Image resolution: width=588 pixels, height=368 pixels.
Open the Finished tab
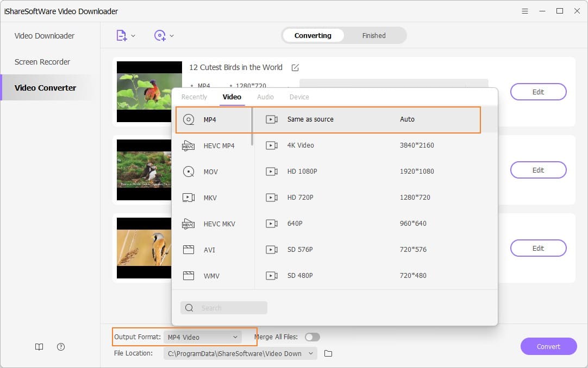(373, 35)
